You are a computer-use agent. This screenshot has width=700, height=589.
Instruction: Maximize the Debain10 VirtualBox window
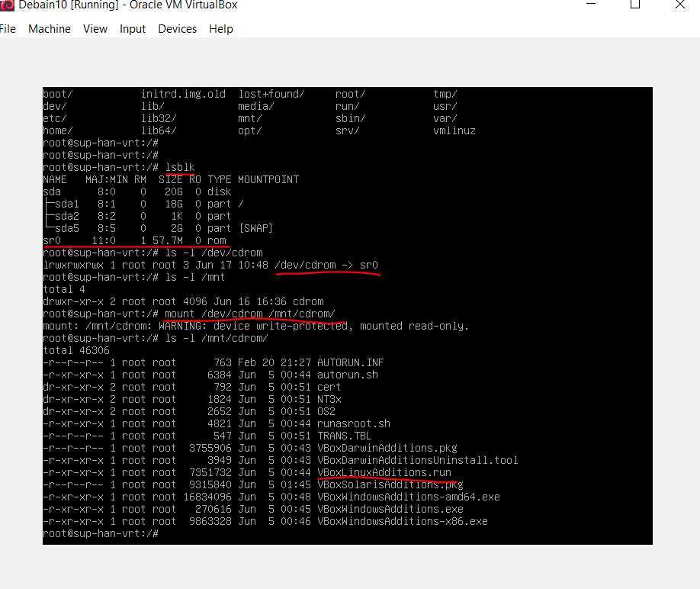click(635, 5)
